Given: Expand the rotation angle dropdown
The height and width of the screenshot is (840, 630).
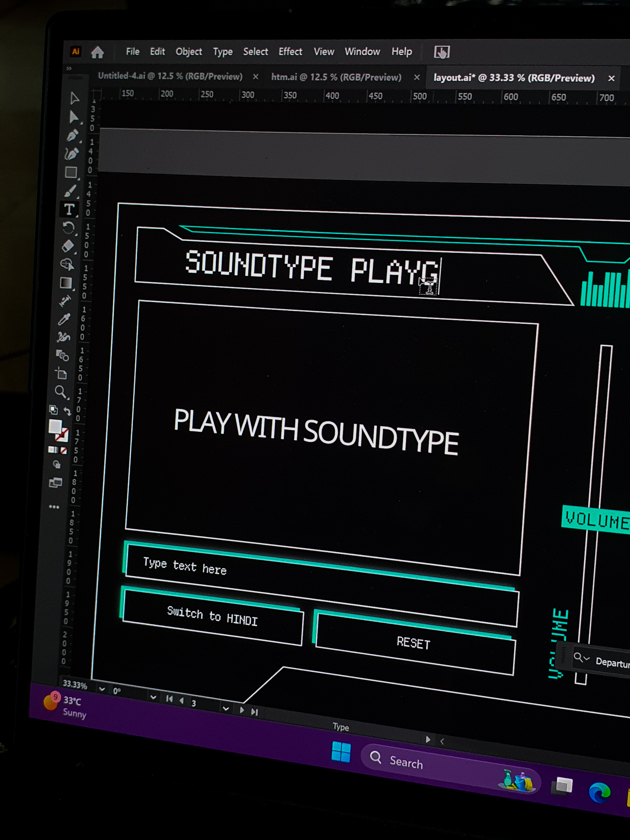Looking at the screenshot, I should coord(153,697).
